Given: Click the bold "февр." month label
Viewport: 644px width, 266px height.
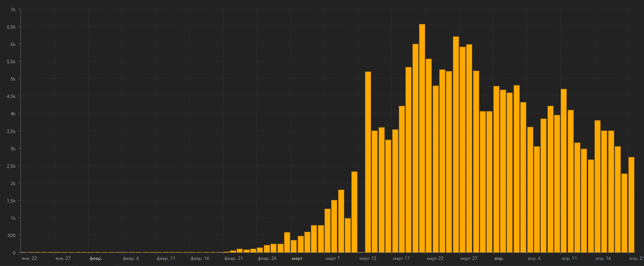Looking at the screenshot, I should pyautogui.click(x=96, y=259).
